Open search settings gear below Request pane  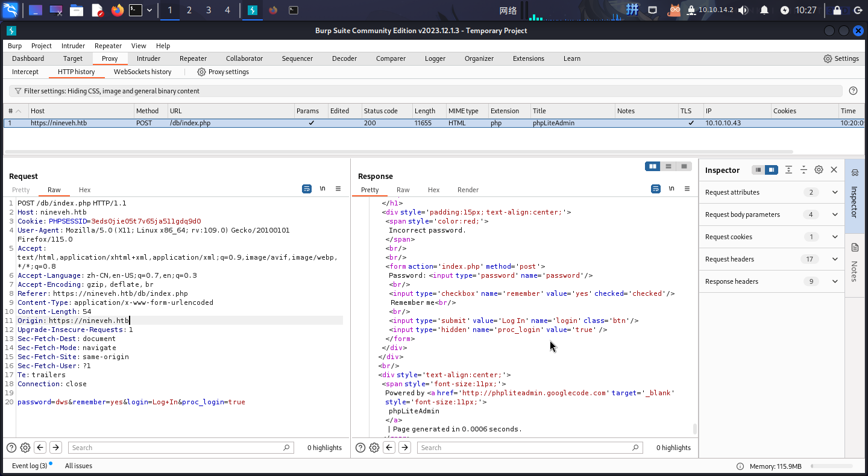25,448
